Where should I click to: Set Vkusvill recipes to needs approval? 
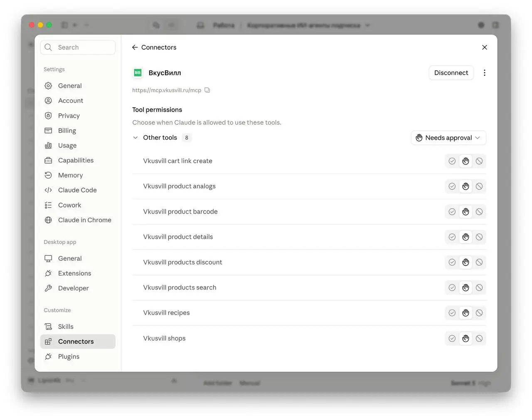[x=465, y=313]
